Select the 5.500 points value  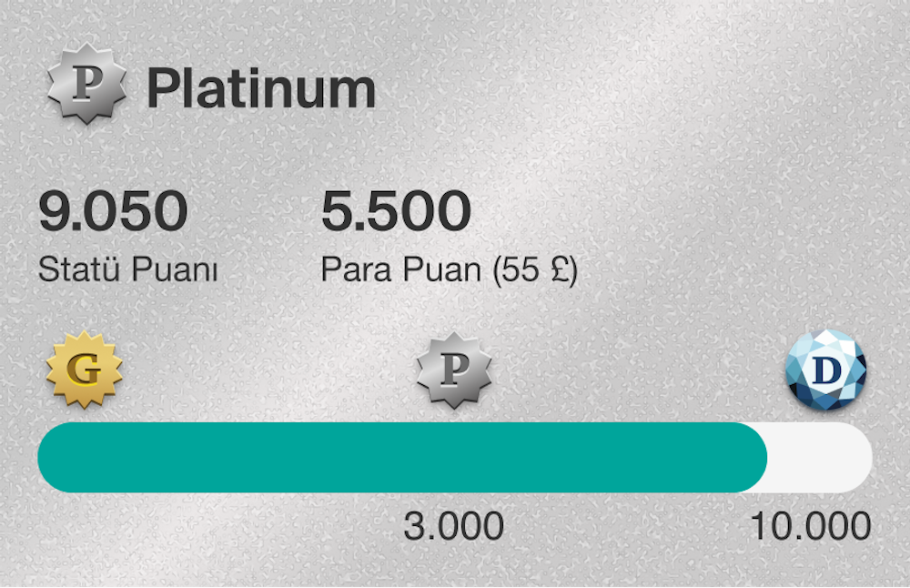396,211
